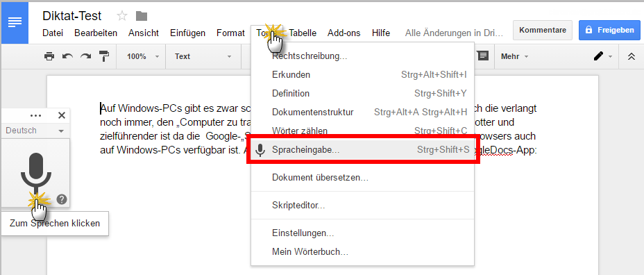Open the Einfügen menu
Screen dimensions: 644x275
pos(187,33)
